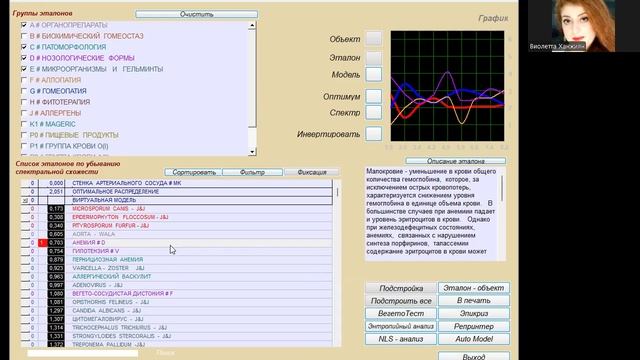The height and width of the screenshot is (360, 640).
Task: Click red marker beside АНЕМИЯ # D
Action: click(42, 243)
